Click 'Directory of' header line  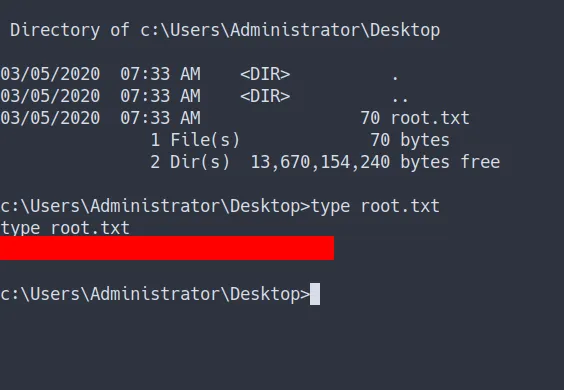click(x=225, y=30)
